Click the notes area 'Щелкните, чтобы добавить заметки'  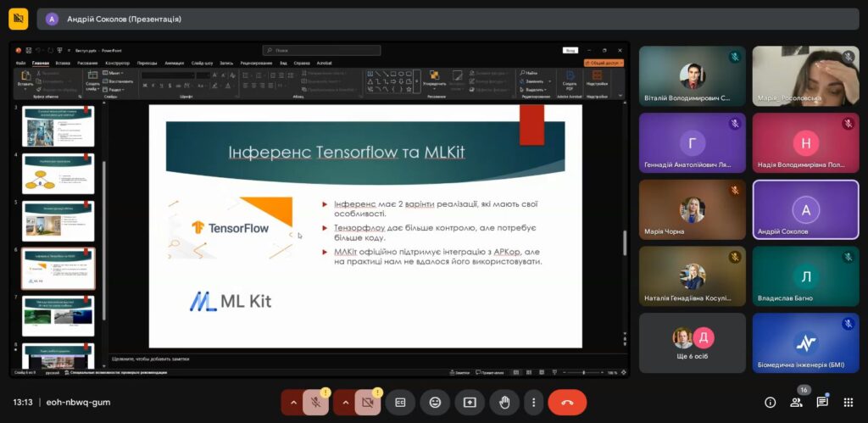coord(150,359)
